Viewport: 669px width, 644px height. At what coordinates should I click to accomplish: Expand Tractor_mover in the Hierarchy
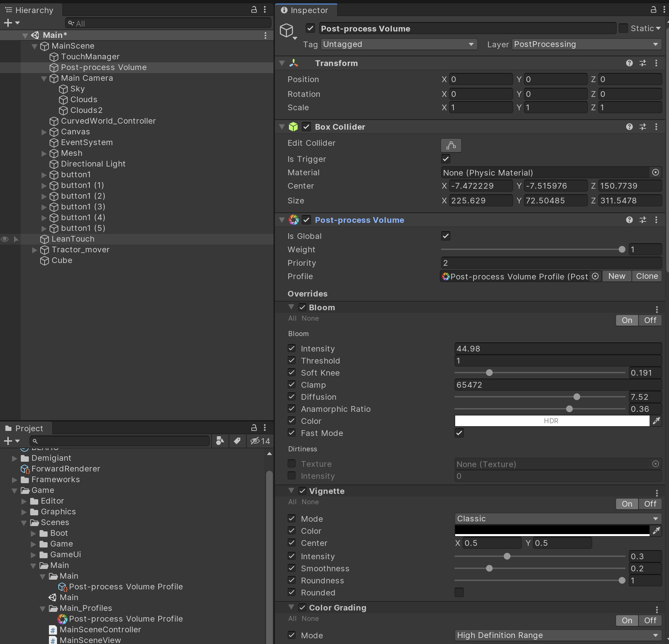coord(35,250)
